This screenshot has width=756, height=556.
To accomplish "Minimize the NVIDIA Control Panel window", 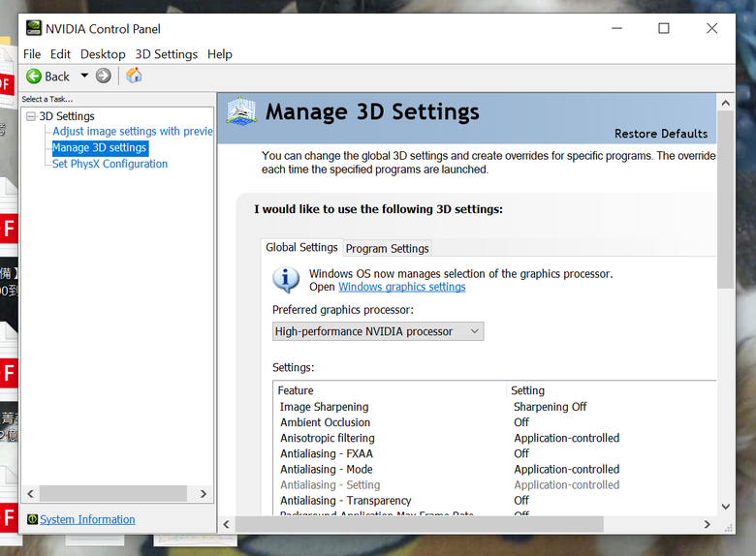I will click(x=616, y=28).
